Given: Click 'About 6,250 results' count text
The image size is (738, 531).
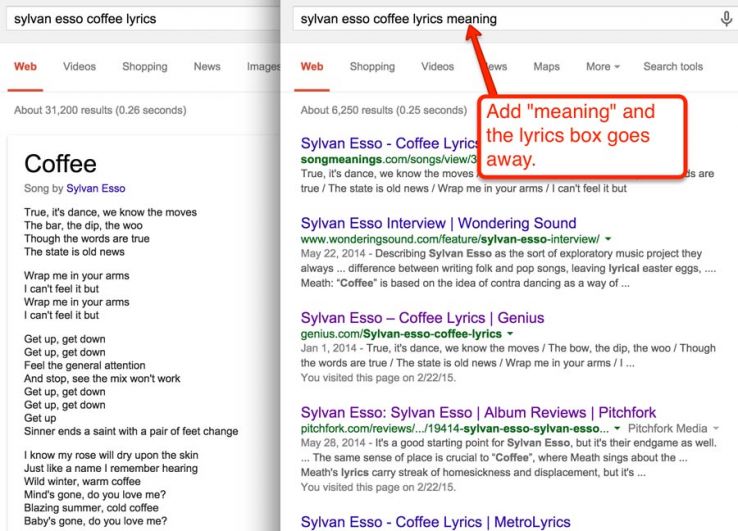Looking at the screenshot, I should (x=384, y=110).
